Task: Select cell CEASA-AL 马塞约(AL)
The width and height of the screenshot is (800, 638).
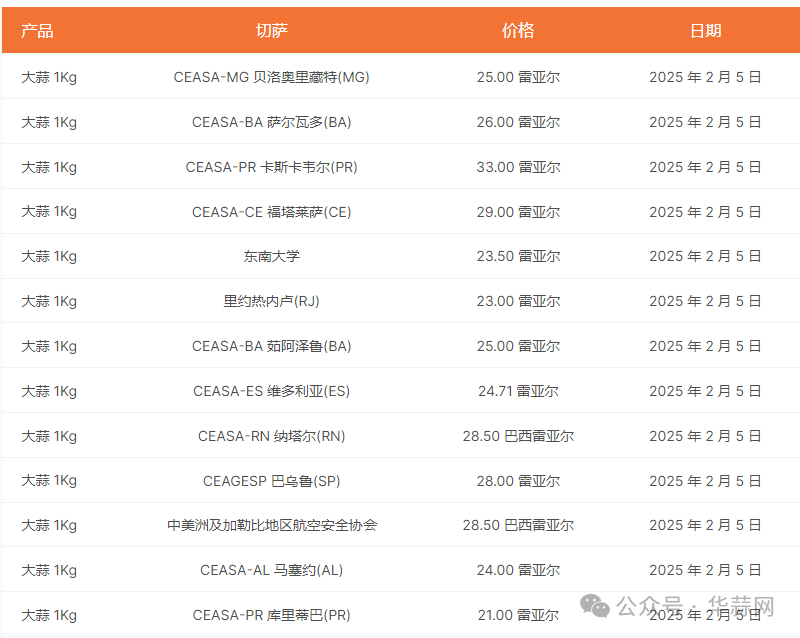Action: [271, 570]
